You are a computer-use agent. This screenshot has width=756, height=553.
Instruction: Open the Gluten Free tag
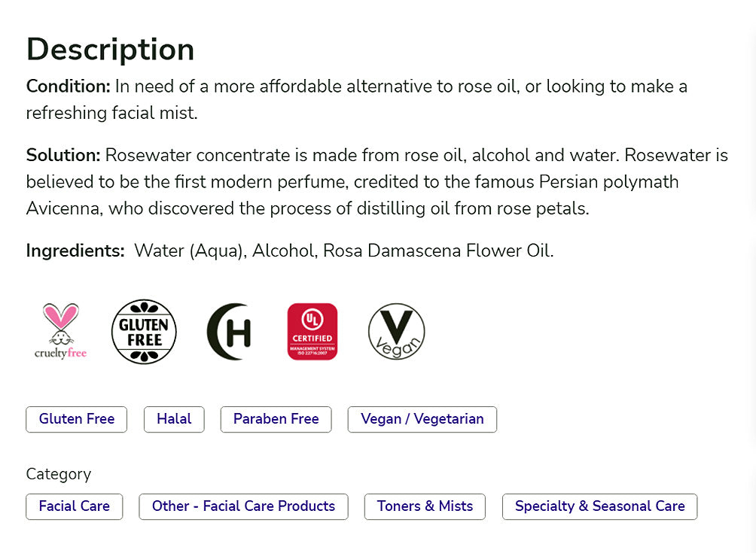tap(77, 419)
